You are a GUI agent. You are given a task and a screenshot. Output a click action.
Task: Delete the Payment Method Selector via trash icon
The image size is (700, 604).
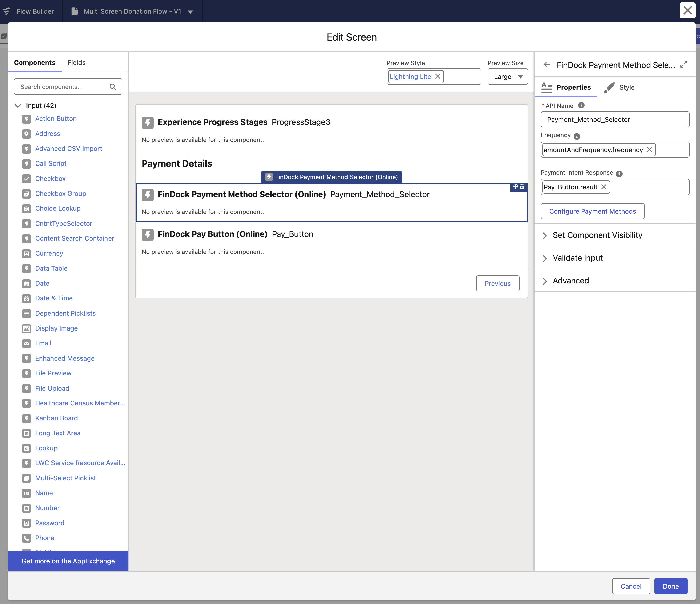[522, 186]
